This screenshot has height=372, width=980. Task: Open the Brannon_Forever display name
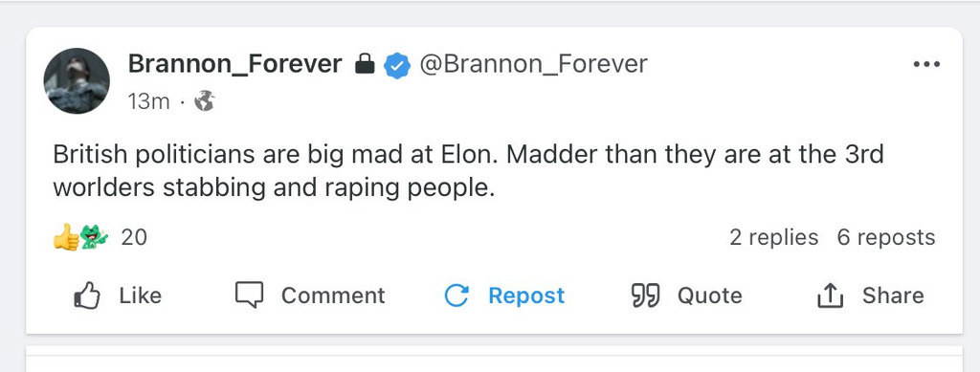[235, 64]
